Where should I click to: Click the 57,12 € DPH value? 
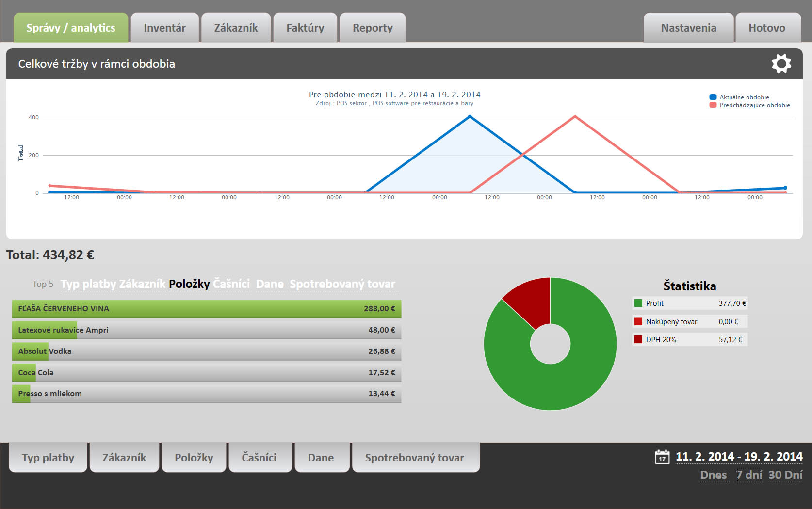coord(731,340)
